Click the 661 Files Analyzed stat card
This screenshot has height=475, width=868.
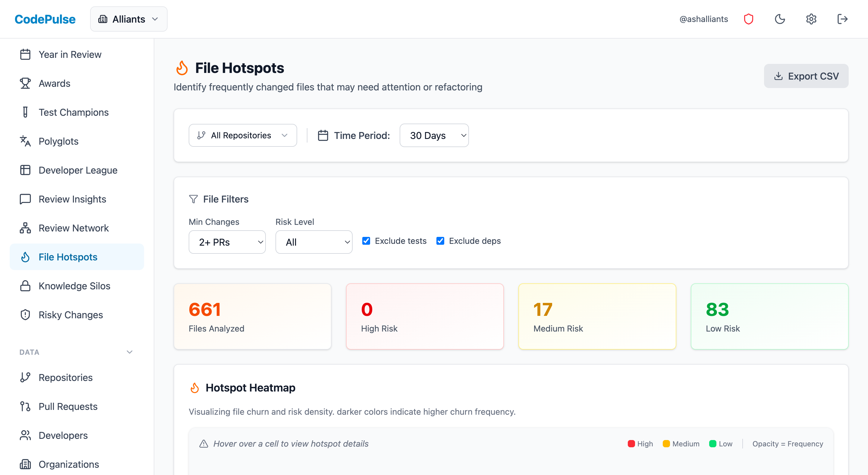click(252, 316)
